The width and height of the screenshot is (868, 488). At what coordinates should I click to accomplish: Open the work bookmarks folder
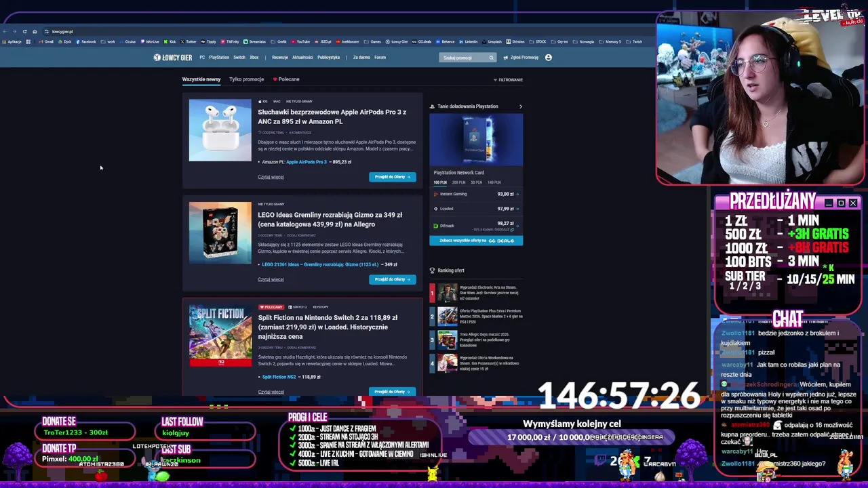108,42
